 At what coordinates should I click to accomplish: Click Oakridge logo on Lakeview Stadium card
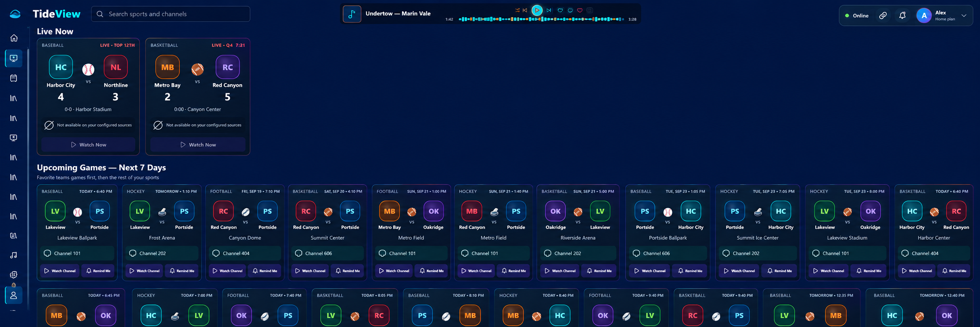pyautogui.click(x=870, y=211)
